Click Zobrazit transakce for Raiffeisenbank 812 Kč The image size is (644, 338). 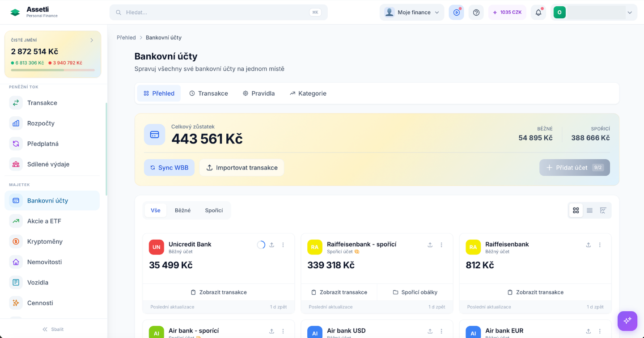click(535, 292)
